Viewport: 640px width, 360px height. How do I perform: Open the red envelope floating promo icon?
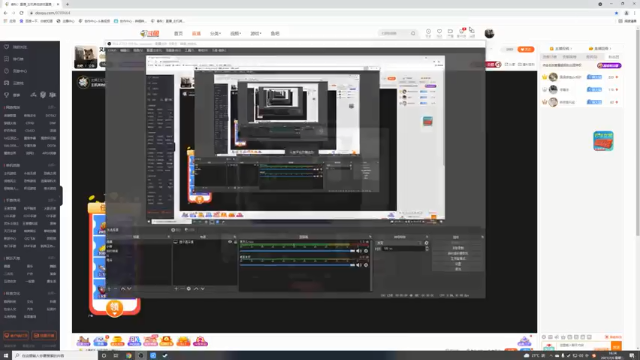pos(603,141)
